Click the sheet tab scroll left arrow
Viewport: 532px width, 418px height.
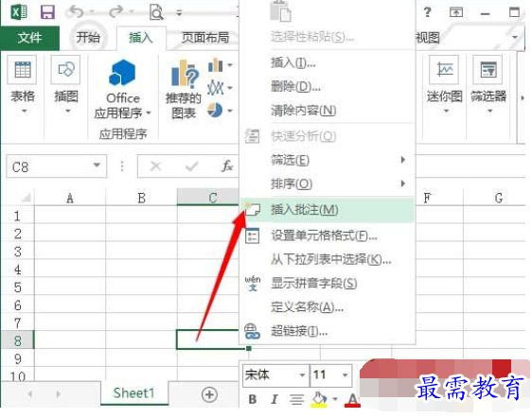tap(30, 394)
